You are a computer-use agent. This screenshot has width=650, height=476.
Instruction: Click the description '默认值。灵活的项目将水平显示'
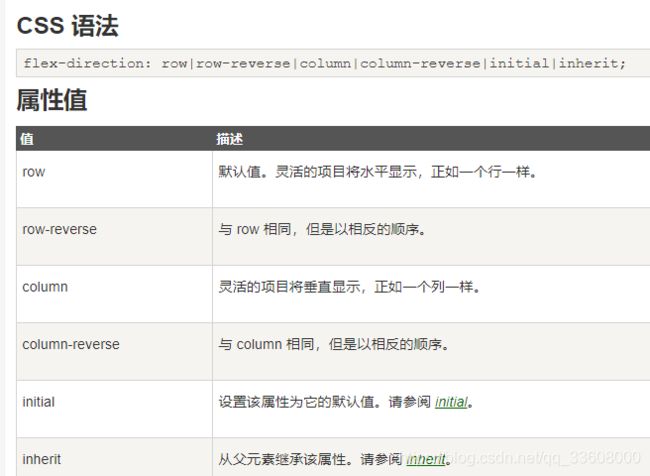tap(318, 171)
